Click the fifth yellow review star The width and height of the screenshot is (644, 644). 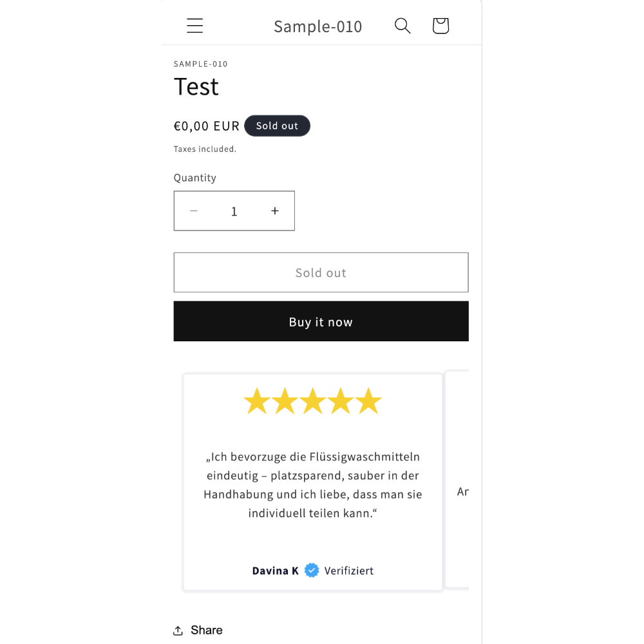click(368, 401)
